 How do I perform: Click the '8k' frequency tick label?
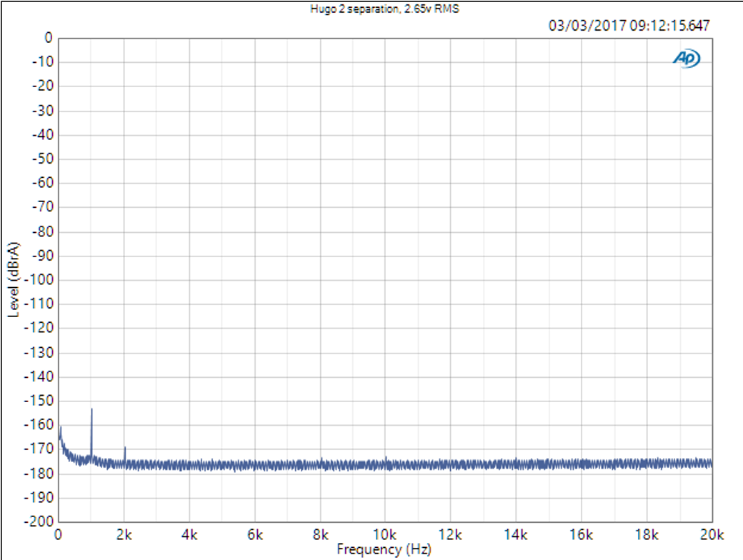(320, 535)
